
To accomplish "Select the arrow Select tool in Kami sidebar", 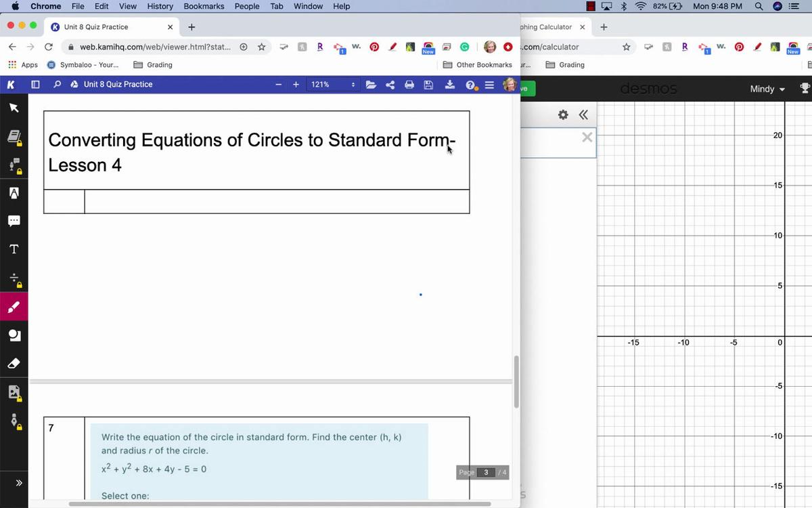I will point(14,108).
